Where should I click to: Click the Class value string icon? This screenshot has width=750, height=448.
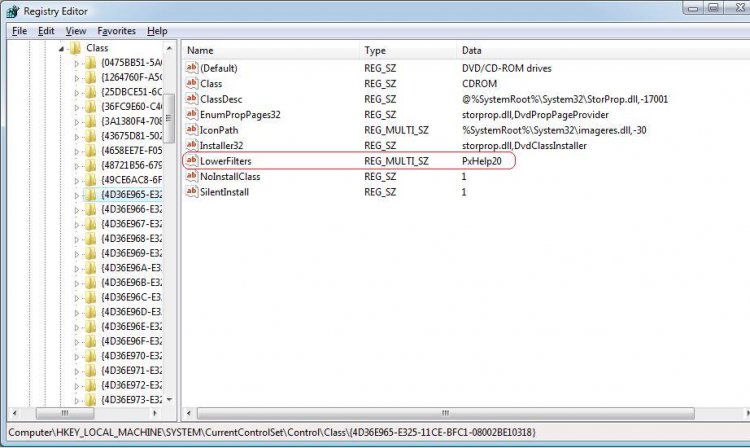point(192,83)
